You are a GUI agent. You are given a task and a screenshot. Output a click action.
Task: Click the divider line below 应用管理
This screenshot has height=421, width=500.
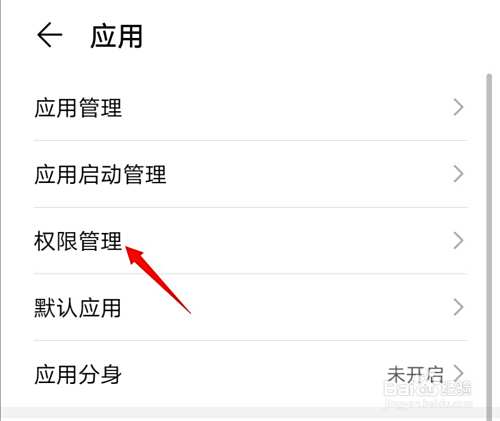pos(251,141)
